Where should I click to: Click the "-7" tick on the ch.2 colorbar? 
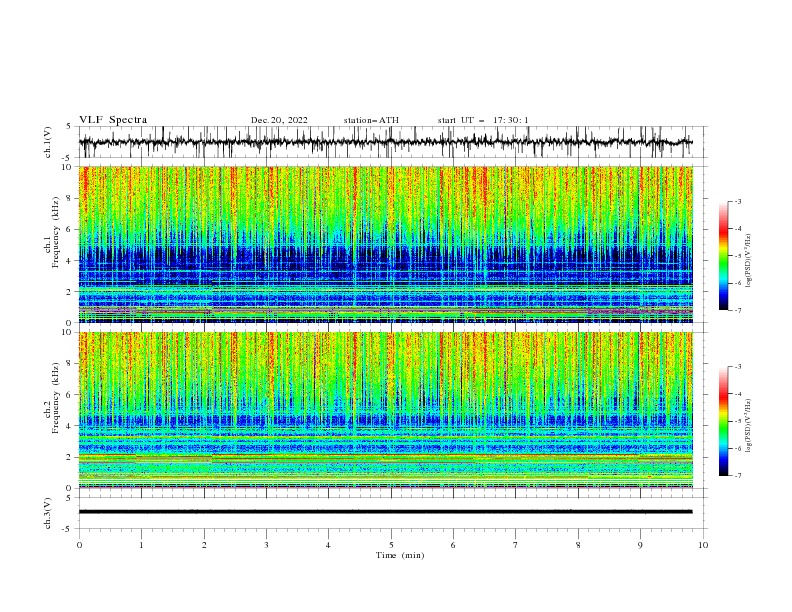(x=737, y=476)
